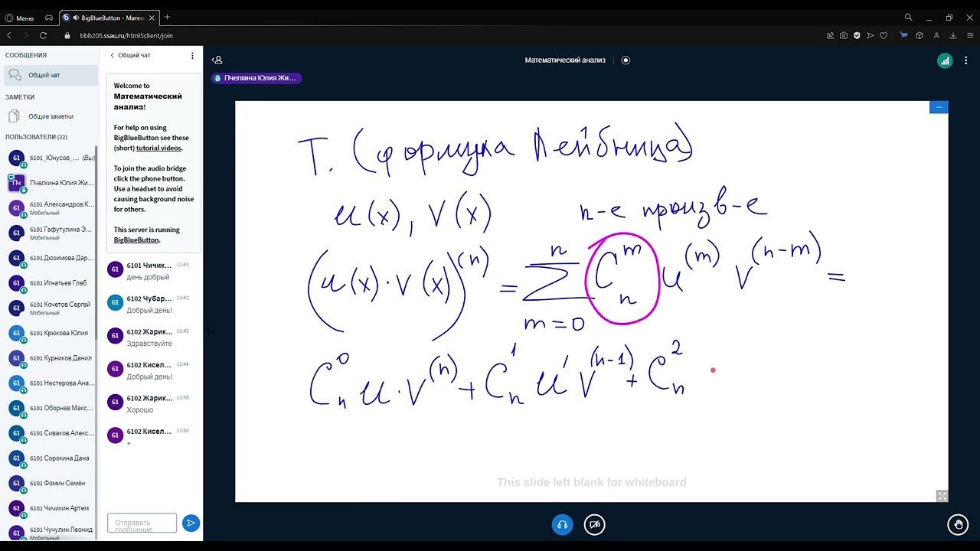Click the presenter name label Пчелкина Юлия

coord(256,78)
